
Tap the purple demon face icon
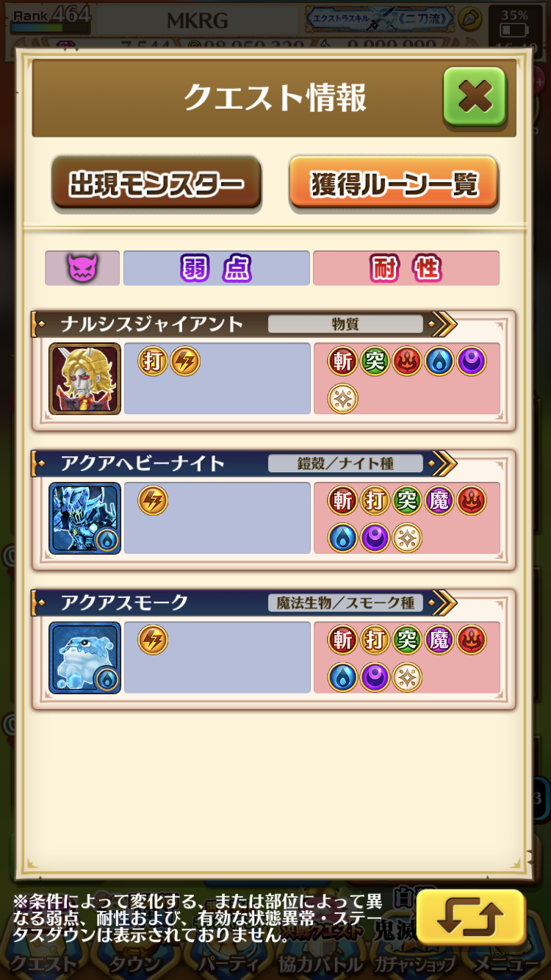(x=82, y=268)
